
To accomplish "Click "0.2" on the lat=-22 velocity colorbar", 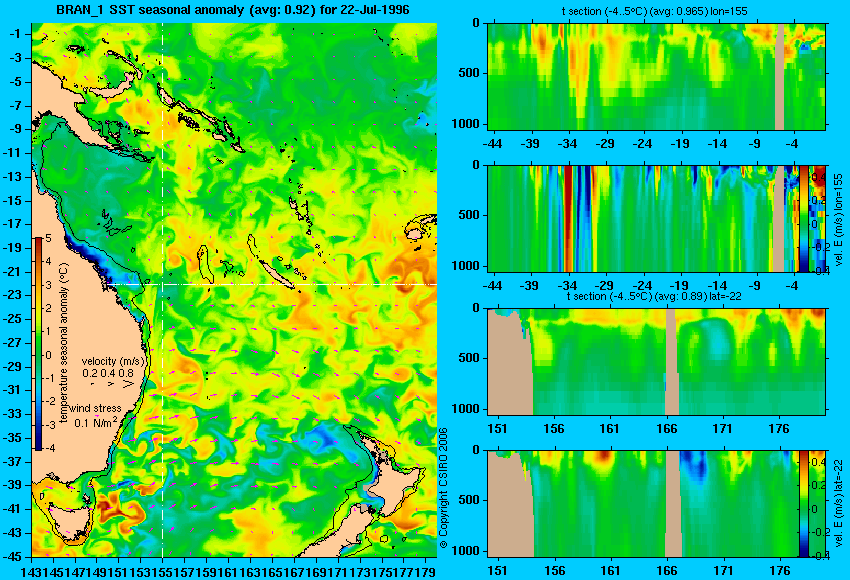I will [x=817, y=485].
